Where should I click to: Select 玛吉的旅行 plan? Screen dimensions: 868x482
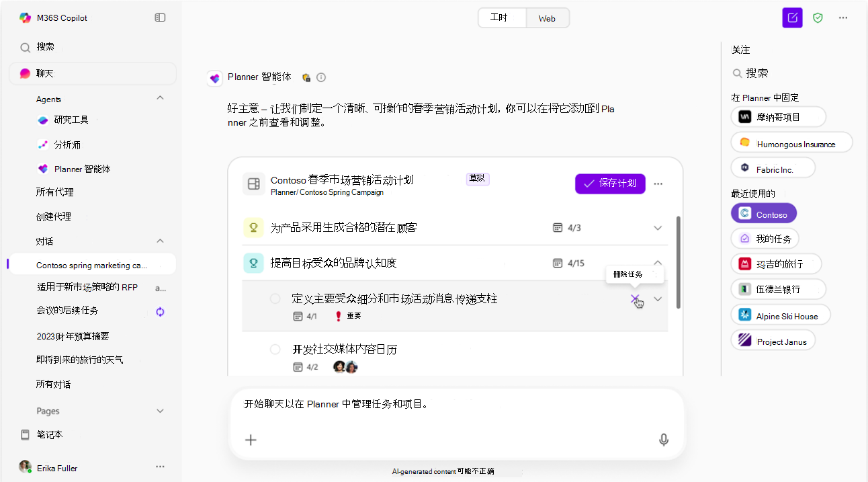[777, 264]
